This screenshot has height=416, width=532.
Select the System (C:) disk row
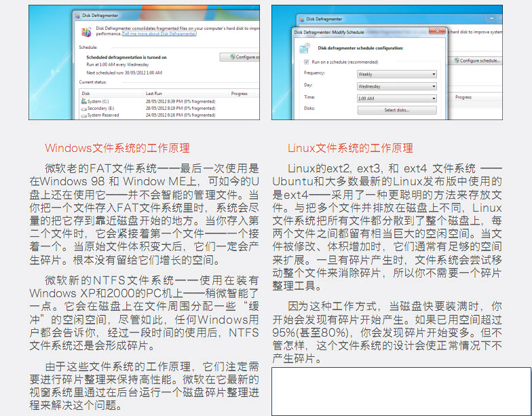click(170, 102)
